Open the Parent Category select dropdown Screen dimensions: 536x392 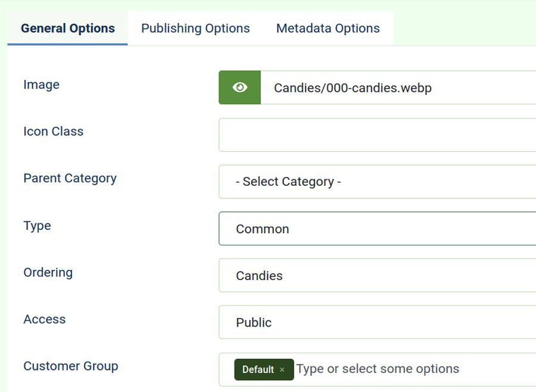tap(376, 182)
